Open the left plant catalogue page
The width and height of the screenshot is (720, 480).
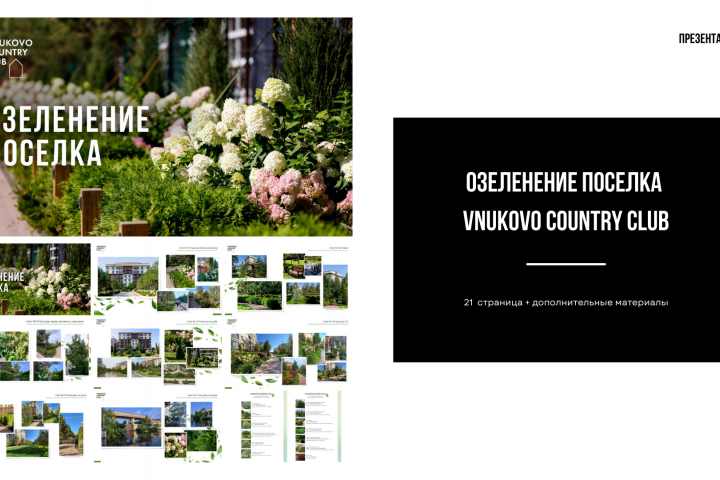click(x=258, y=427)
